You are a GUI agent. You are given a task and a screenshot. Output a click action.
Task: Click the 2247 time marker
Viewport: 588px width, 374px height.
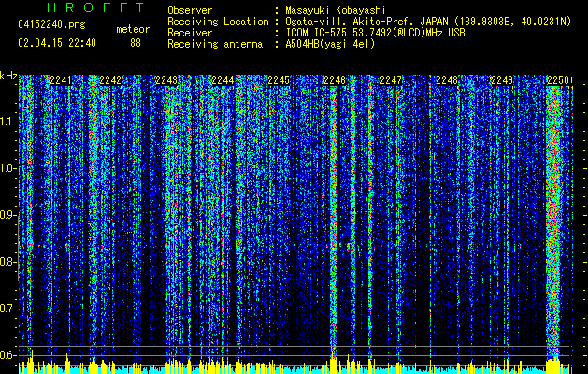pos(391,80)
